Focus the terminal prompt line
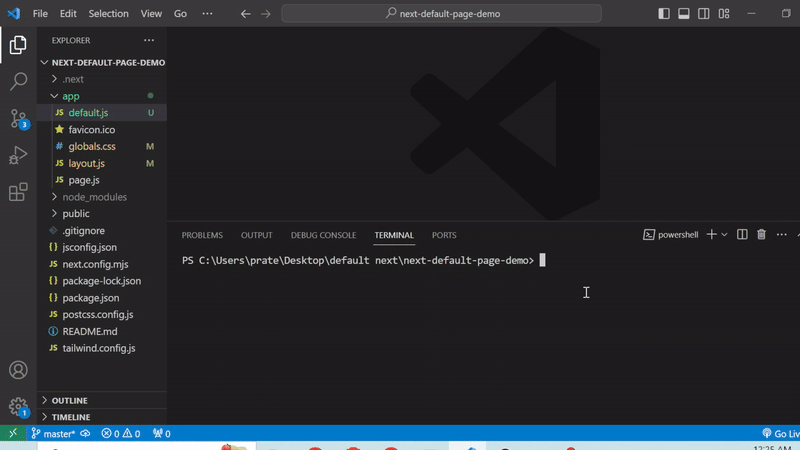 pyautogui.click(x=364, y=261)
